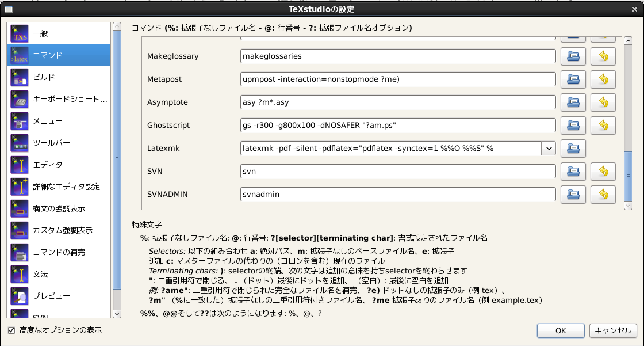644x346 pixels.
Task: Select the コマンド latex icon in sidebar
Action: click(x=20, y=55)
